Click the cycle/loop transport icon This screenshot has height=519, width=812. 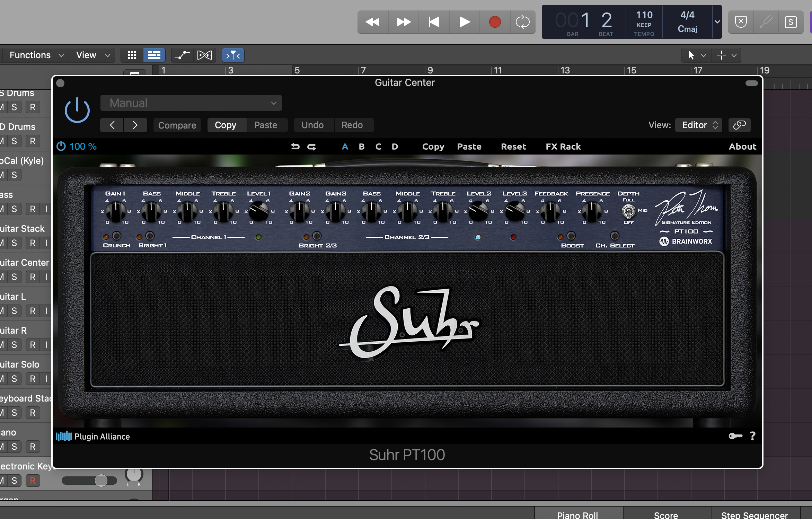pos(523,21)
